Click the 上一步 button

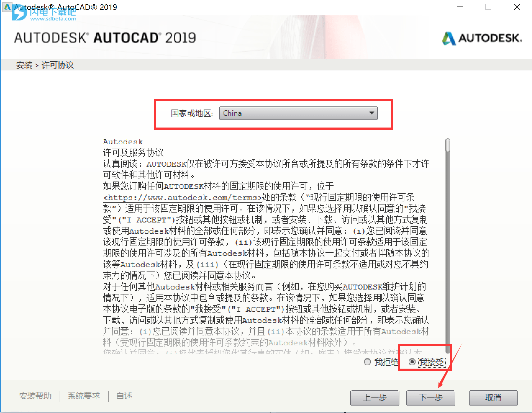(x=375, y=398)
